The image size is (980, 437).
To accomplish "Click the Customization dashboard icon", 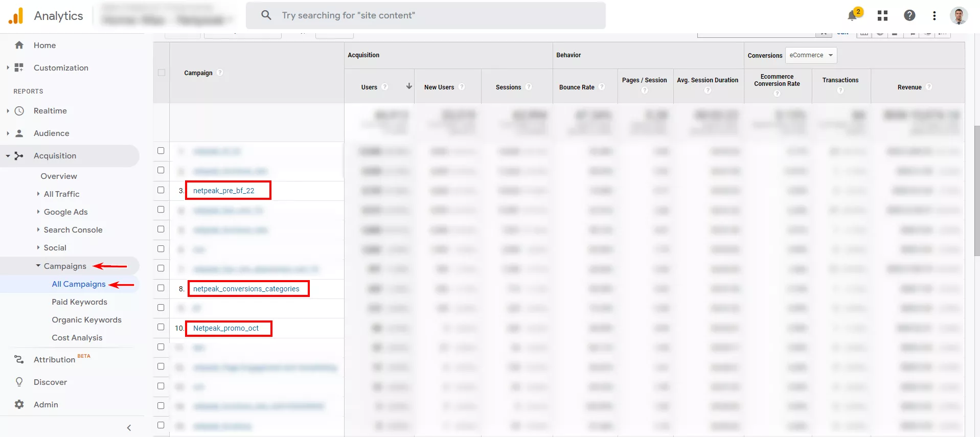I will (x=19, y=67).
